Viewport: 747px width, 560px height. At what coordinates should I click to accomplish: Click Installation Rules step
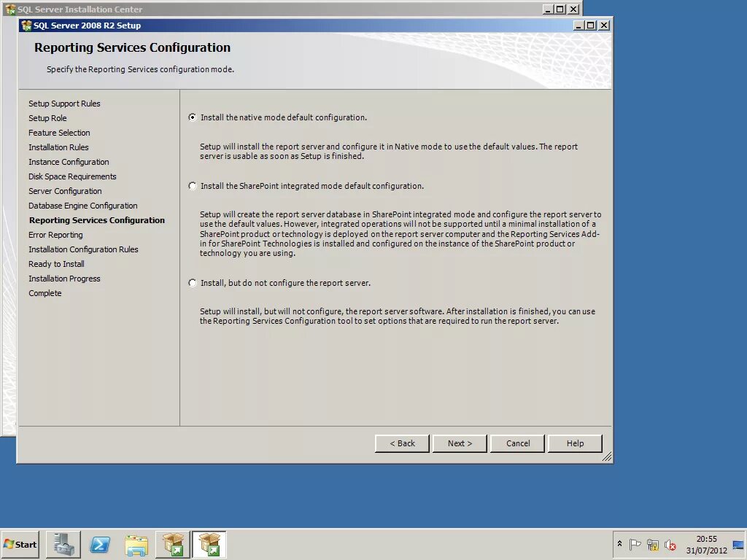point(58,147)
